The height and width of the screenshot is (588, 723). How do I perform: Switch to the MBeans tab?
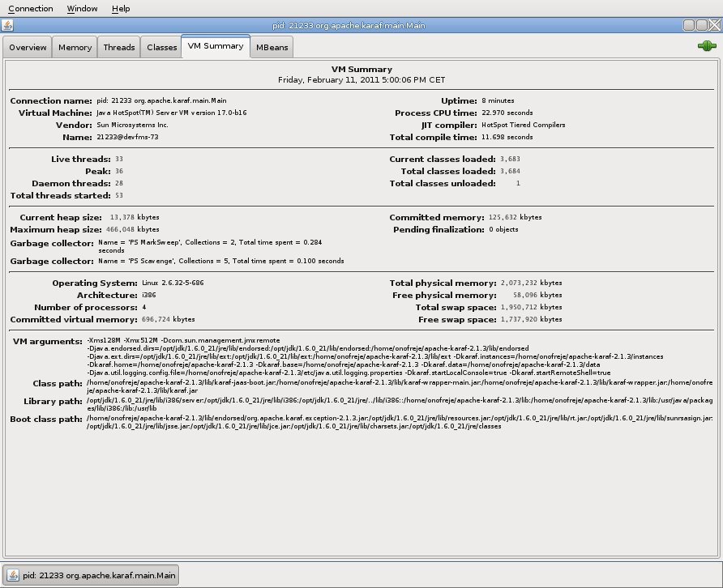point(271,48)
